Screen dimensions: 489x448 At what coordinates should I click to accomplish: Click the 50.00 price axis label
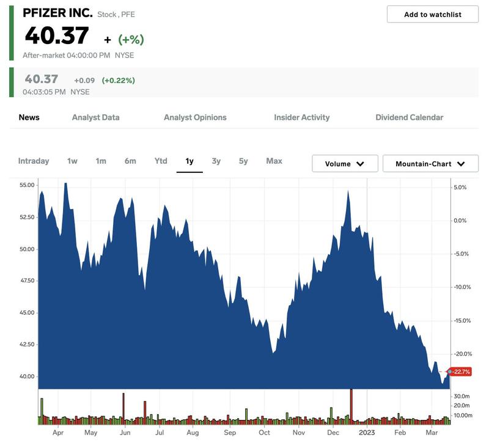(x=27, y=249)
